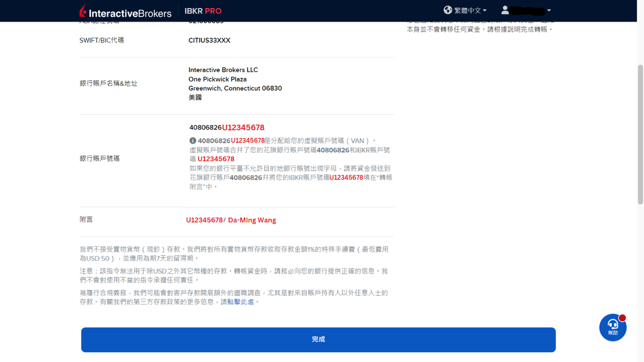
Task: Click the SWIFT code CITIUS33XXX text
Action: pyautogui.click(x=209, y=40)
